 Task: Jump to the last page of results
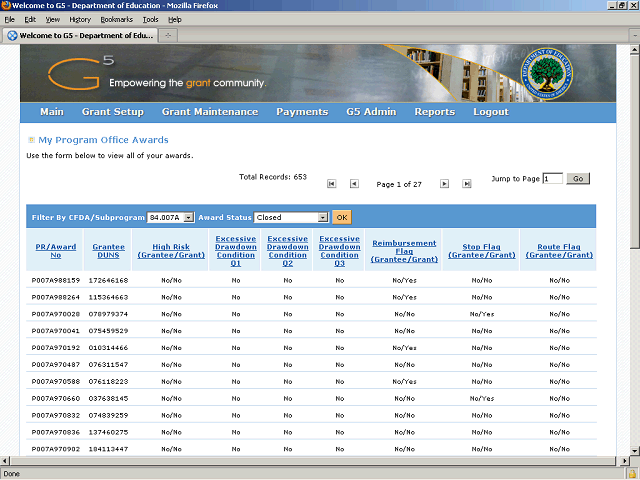pos(466,184)
